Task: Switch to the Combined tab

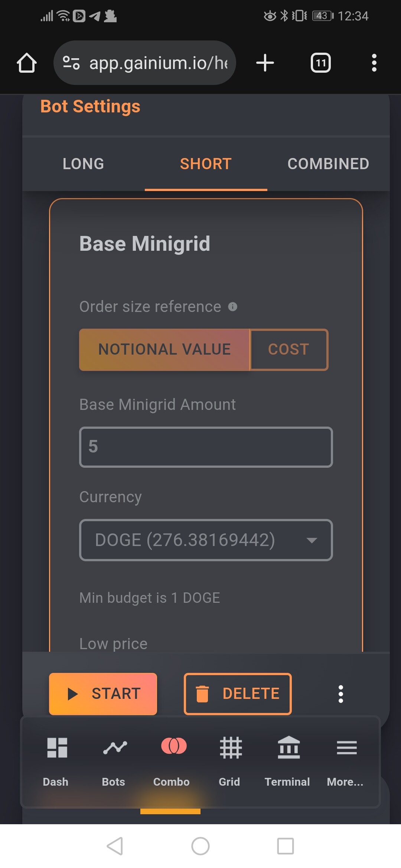Action: tap(328, 164)
